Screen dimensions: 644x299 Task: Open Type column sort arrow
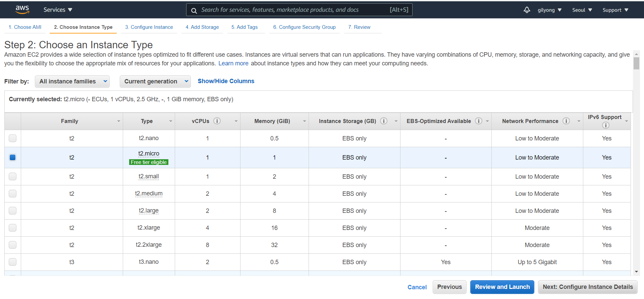pos(171,121)
